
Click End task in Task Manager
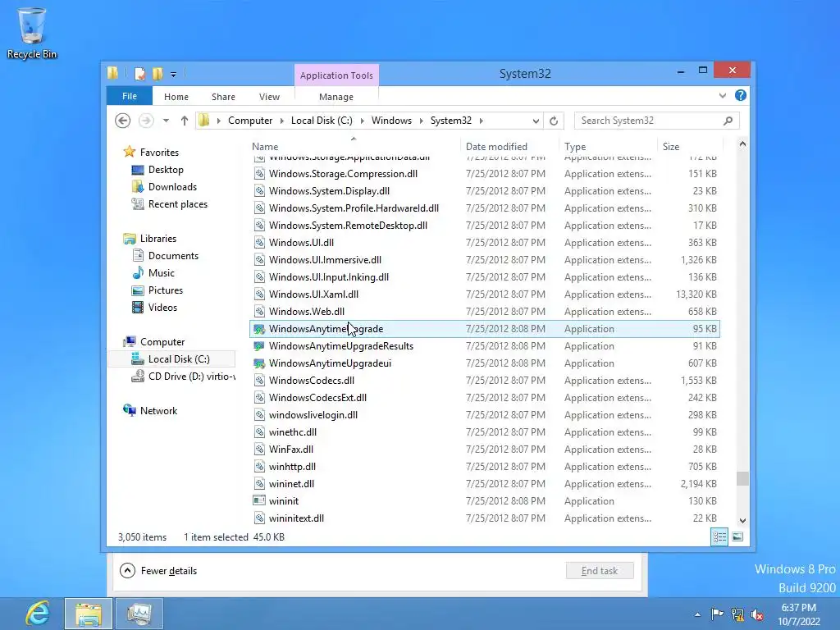(x=600, y=571)
